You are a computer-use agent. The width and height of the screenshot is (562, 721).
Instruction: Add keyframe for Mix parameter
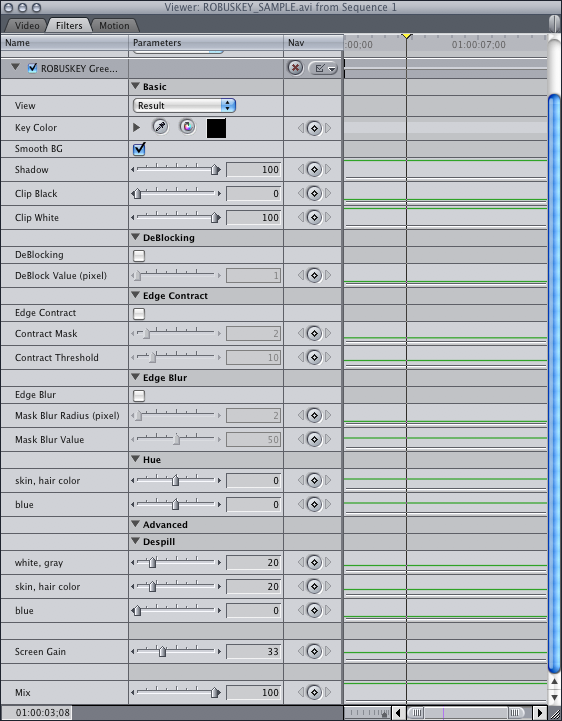click(x=314, y=692)
